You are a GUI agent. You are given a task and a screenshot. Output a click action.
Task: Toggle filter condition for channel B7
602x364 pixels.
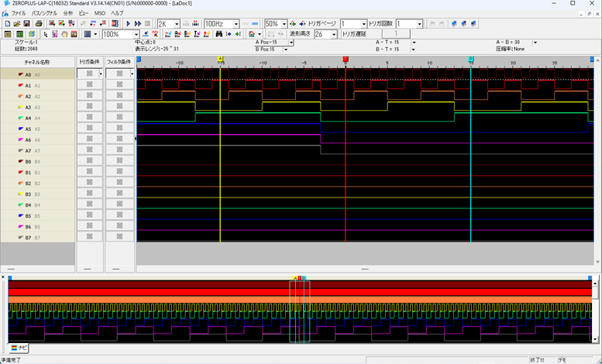(119, 236)
